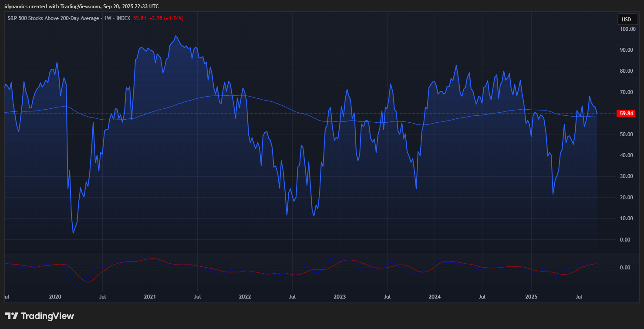The image size is (644, 329).
Task: Click the chart creation timestamp header text
Action: click(x=81, y=6)
